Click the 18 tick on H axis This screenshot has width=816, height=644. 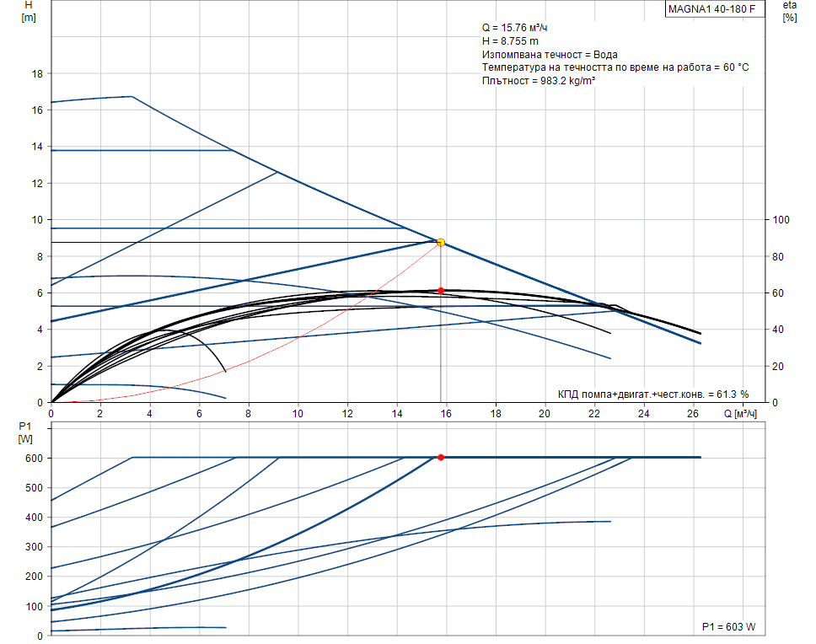37,73
